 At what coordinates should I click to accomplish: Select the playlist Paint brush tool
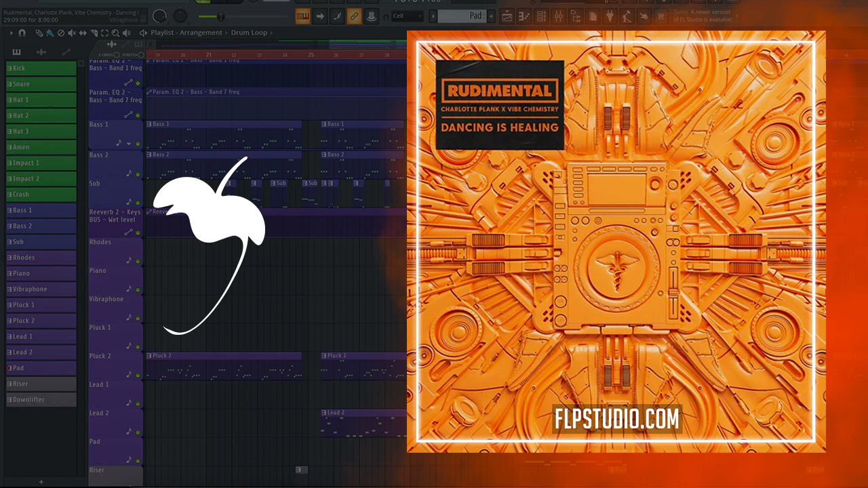point(50,33)
